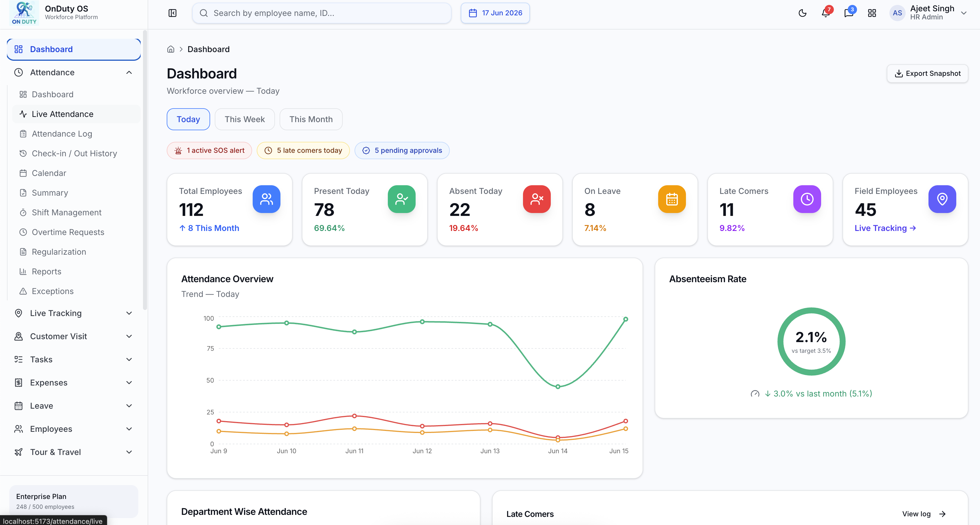Collapse the sidebar using the panel toggle icon
This screenshot has width=980, height=525.
pos(172,13)
